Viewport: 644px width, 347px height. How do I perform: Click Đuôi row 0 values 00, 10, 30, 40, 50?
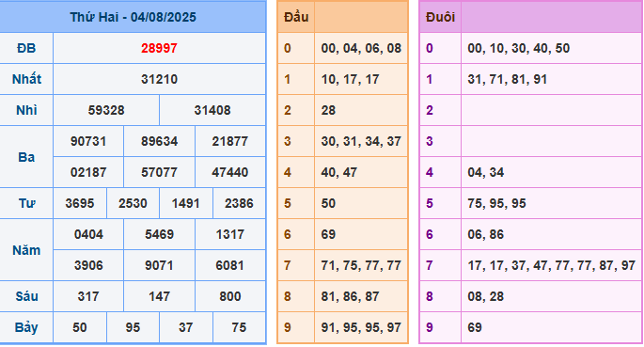(518, 49)
